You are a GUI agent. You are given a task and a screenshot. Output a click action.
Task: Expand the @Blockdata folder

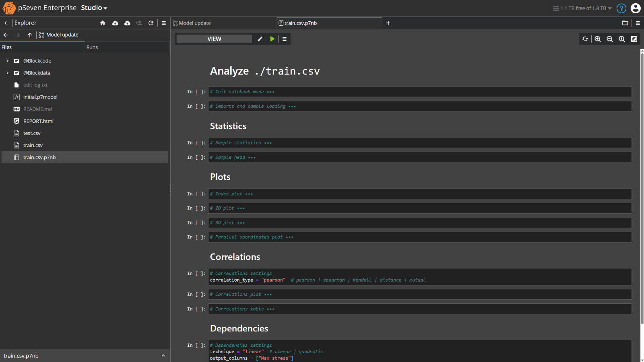pyautogui.click(x=7, y=73)
